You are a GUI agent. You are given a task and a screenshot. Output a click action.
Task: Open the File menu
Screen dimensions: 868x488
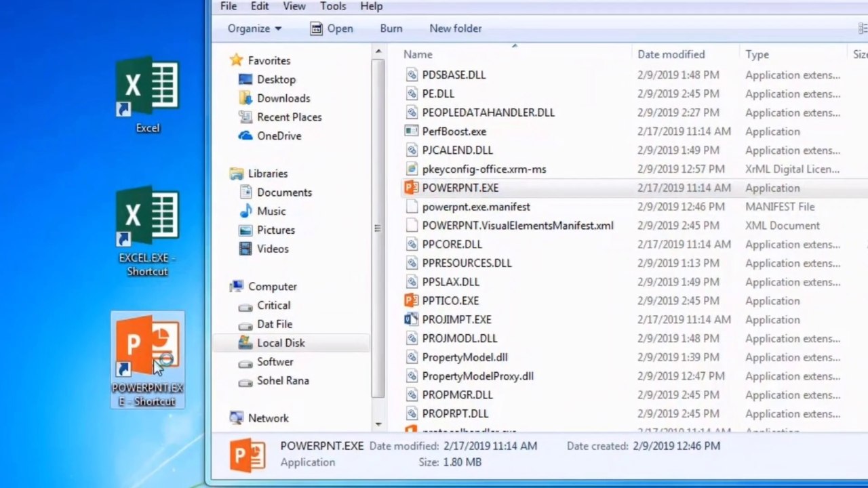[x=229, y=6]
